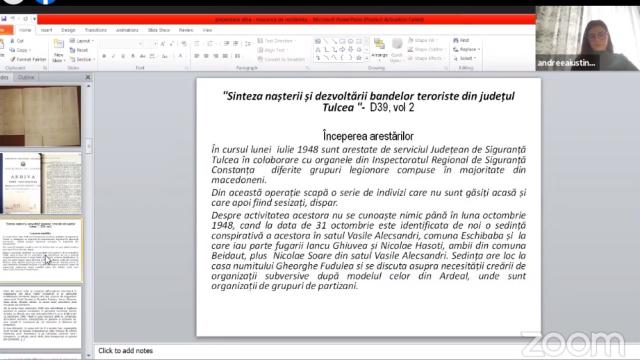Expand the Select dropdown in Editing
640x360 pixels.
point(464,58)
